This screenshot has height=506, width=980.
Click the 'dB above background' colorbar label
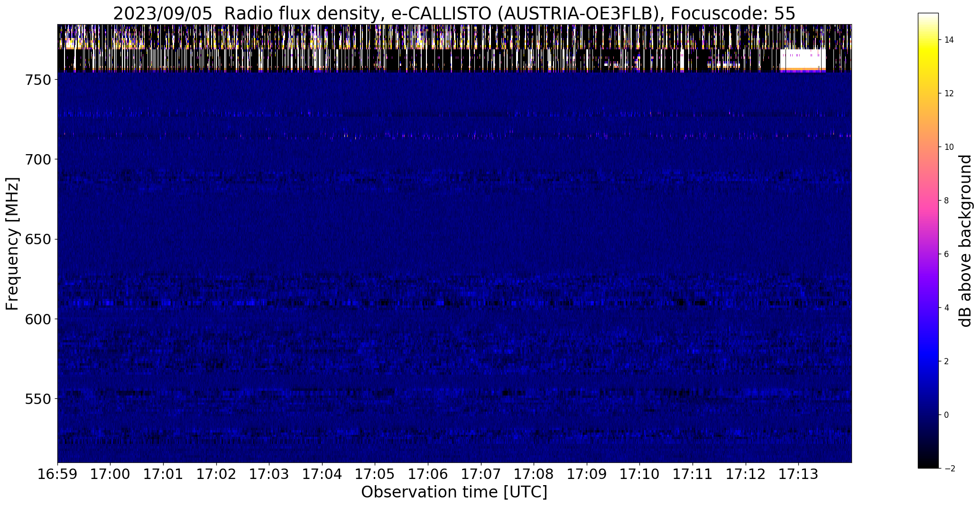[x=965, y=241]
